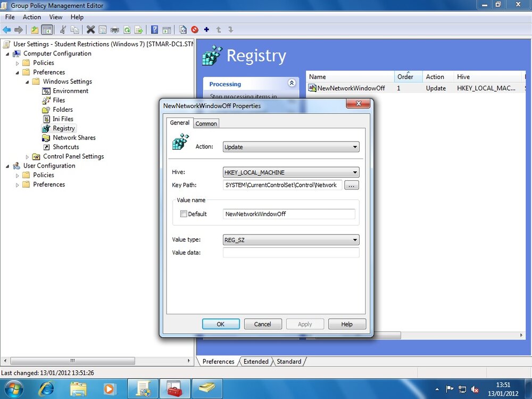
Task: Click the Value name text field
Action: click(x=289, y=214)
